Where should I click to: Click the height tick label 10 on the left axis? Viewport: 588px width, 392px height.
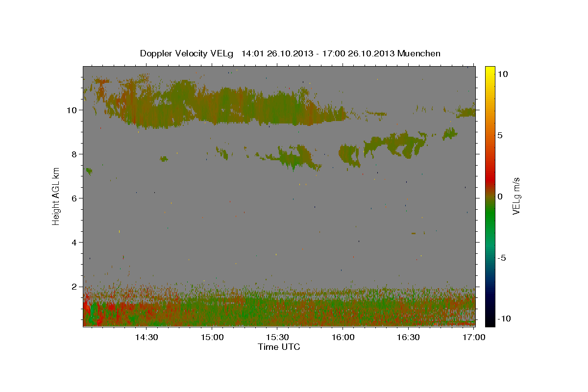point(72,110)
